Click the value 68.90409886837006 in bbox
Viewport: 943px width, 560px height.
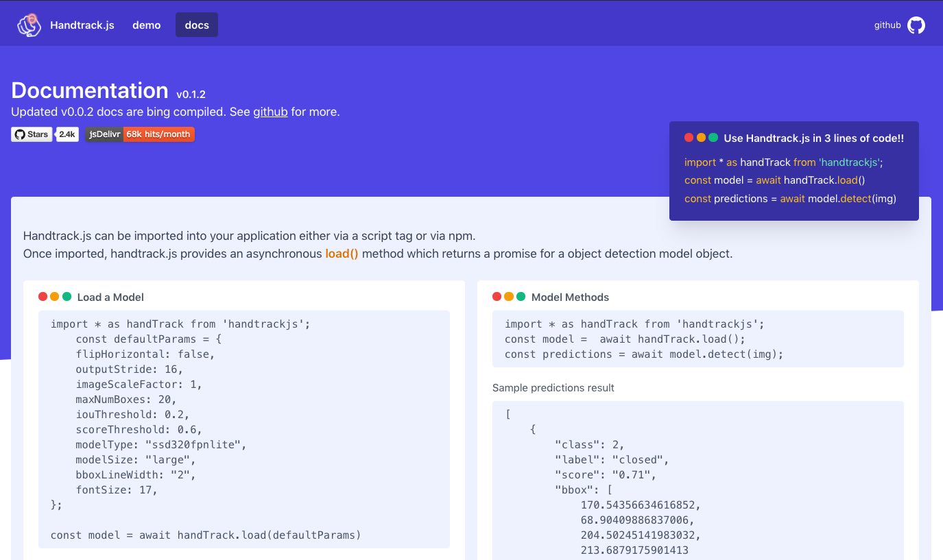[x=637, y=520]
